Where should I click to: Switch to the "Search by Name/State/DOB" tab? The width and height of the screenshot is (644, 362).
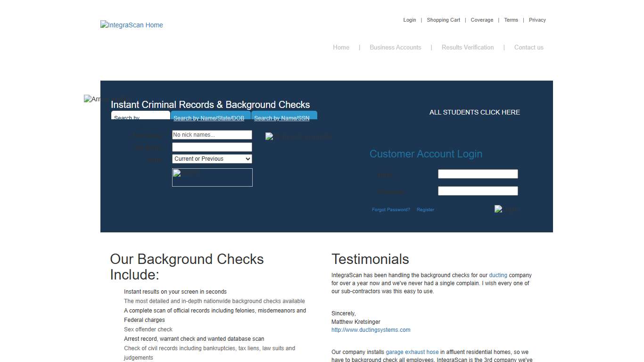pos(210,118)
